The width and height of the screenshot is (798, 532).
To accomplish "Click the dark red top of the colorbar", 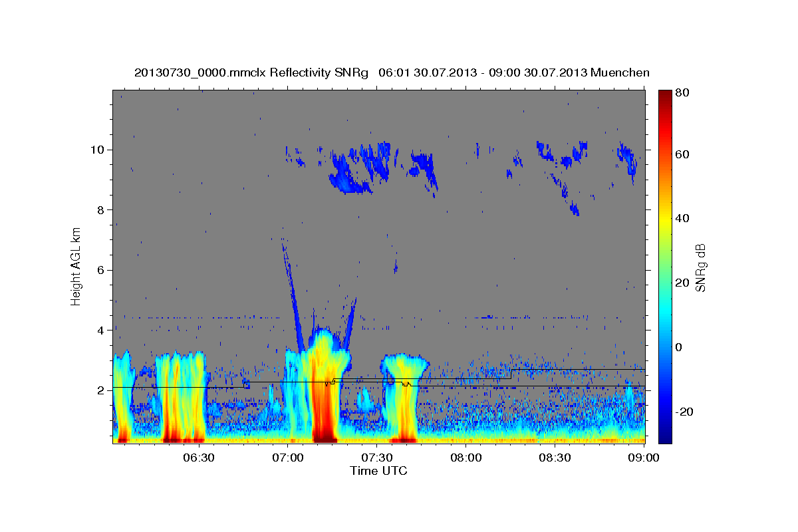I will coord(665,96).
